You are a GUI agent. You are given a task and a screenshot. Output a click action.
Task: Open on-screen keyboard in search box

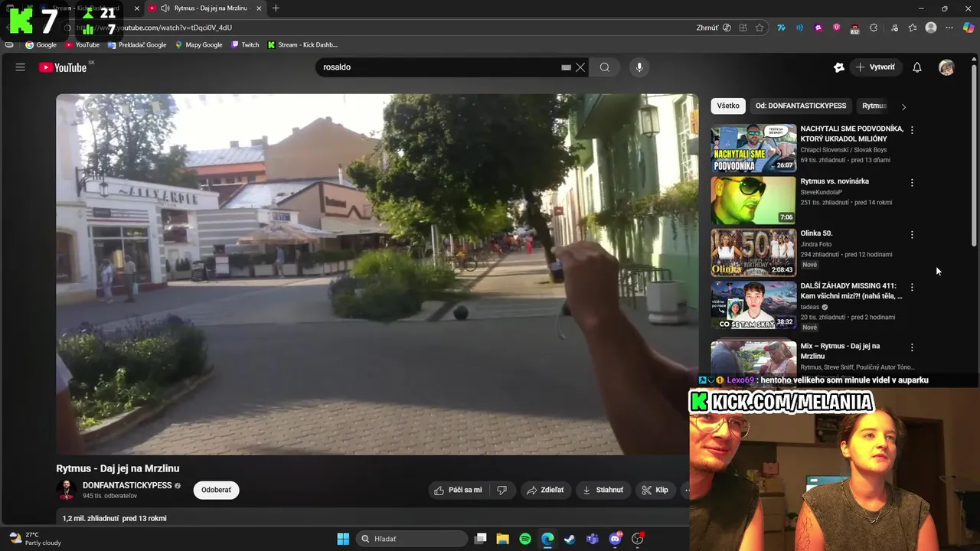click(x=566, y=67)
